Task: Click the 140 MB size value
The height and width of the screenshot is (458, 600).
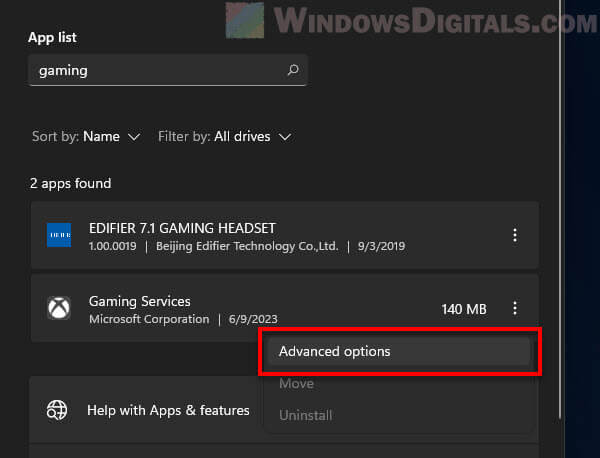Action: coord(464,309)
